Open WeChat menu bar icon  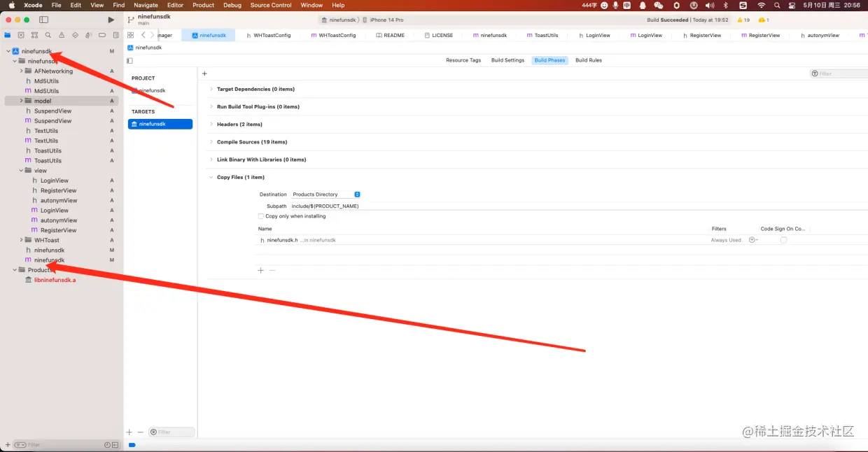click(x=658, y=5)
